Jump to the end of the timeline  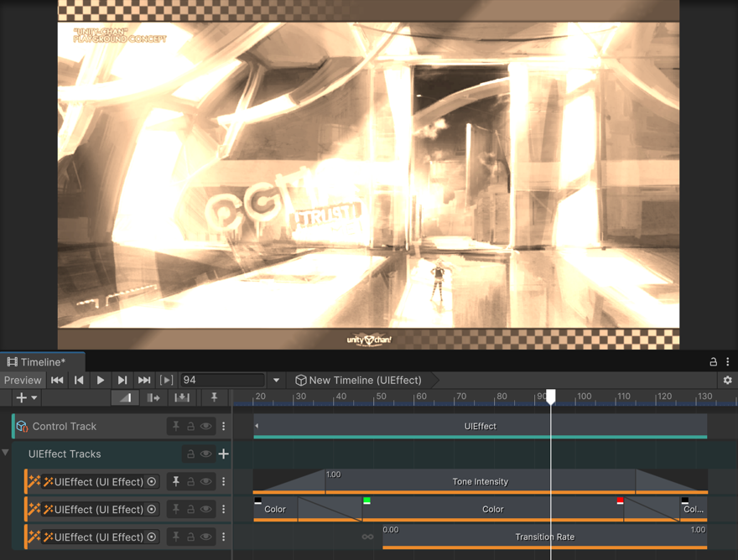click(x=144, y=380)
